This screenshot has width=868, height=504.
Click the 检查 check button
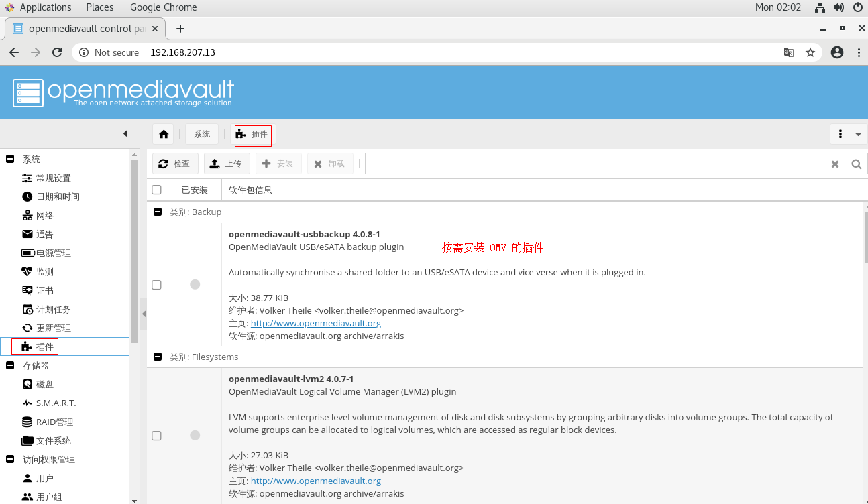pyautogui.click(x=175, y=164)
